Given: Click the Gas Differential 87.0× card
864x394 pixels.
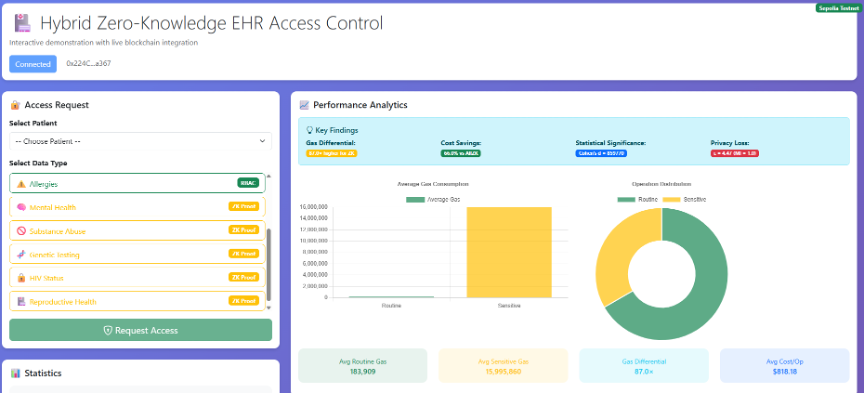Looking at the screenshot, I should click(644, 365).
